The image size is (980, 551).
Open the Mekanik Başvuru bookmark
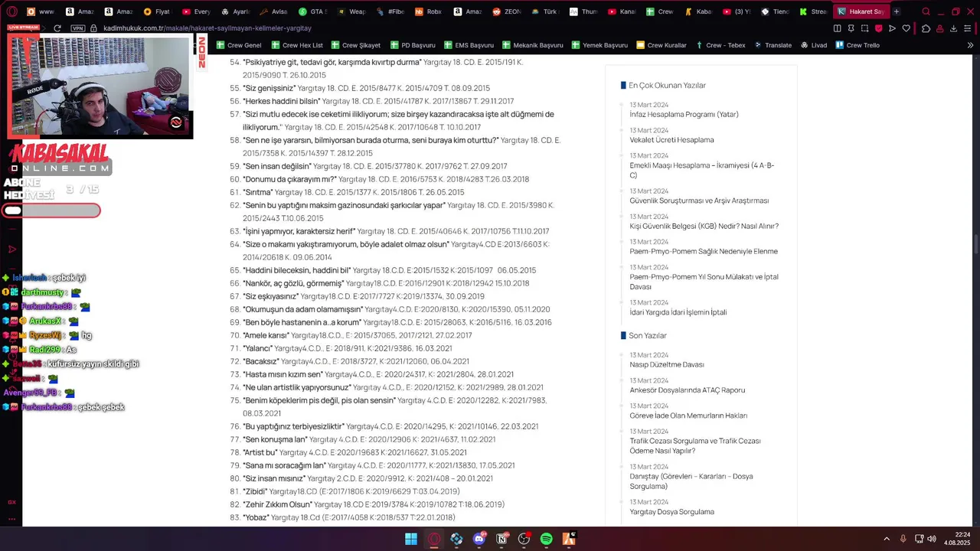(x=532, y=45)
